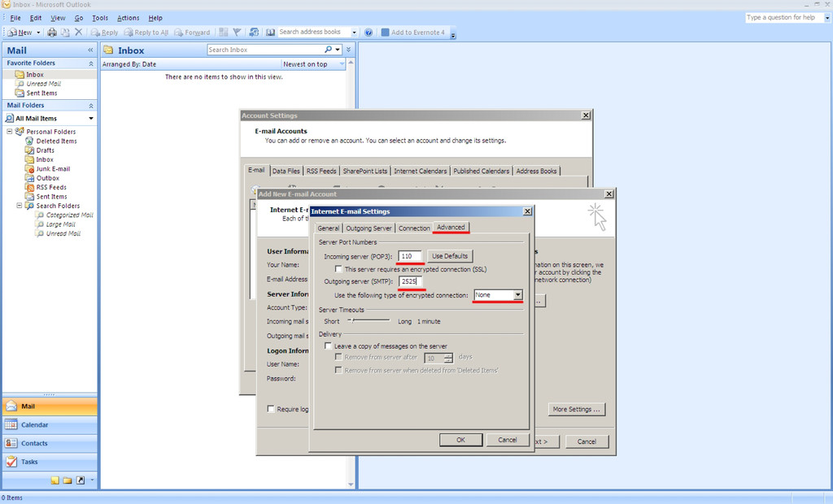Switch to the General tab
Viewport: 833px width, 504px height.
click(x=329, y=228)
